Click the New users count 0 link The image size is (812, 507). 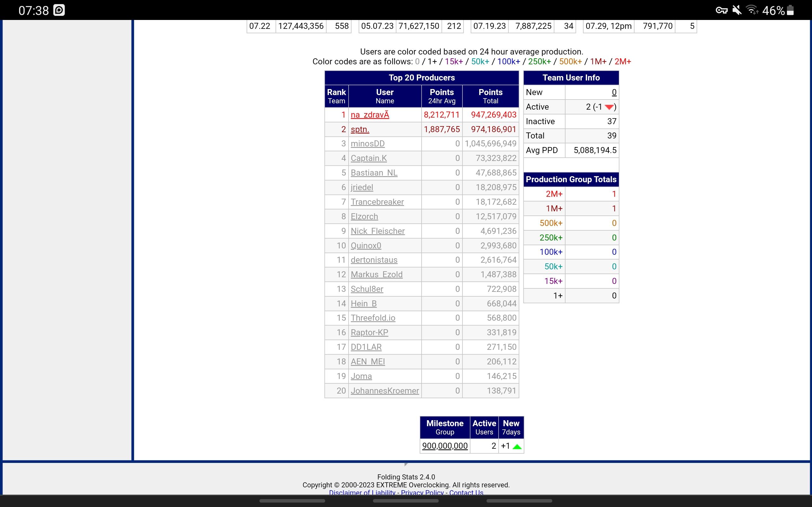614,93
